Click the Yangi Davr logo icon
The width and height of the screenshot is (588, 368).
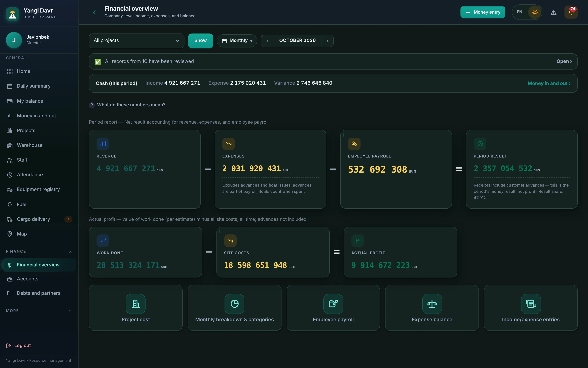(12, 14)
